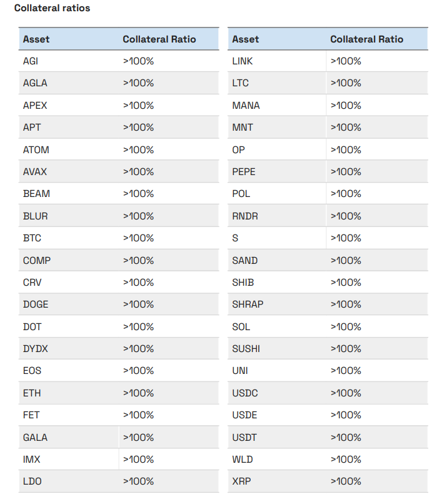Click the collateral ratio value for MANA
Viewport: 447px width, 504px height.
click(x=346, y=106)
